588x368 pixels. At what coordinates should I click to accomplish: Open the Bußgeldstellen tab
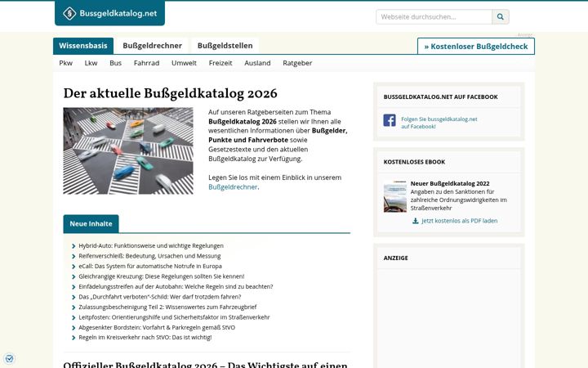coord(225,46)
